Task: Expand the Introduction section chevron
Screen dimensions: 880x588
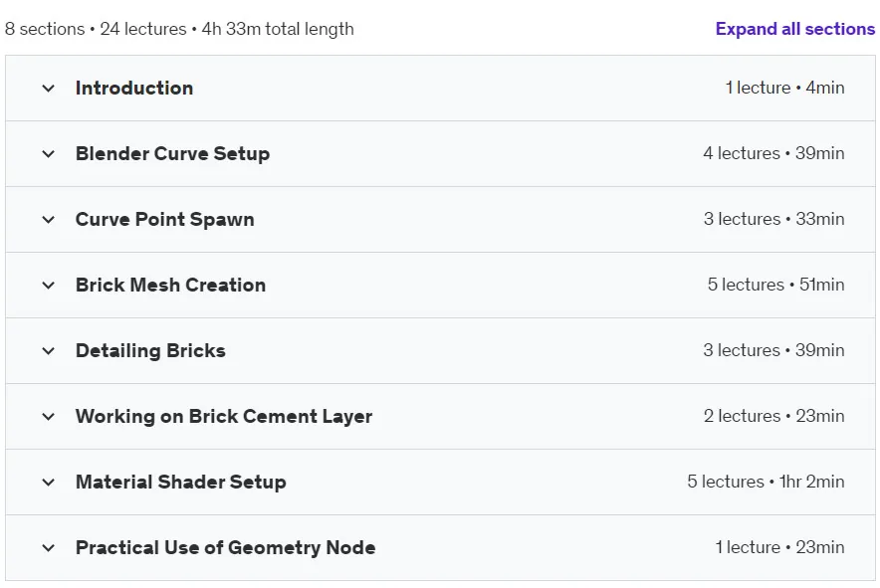Action: [48, 89]
